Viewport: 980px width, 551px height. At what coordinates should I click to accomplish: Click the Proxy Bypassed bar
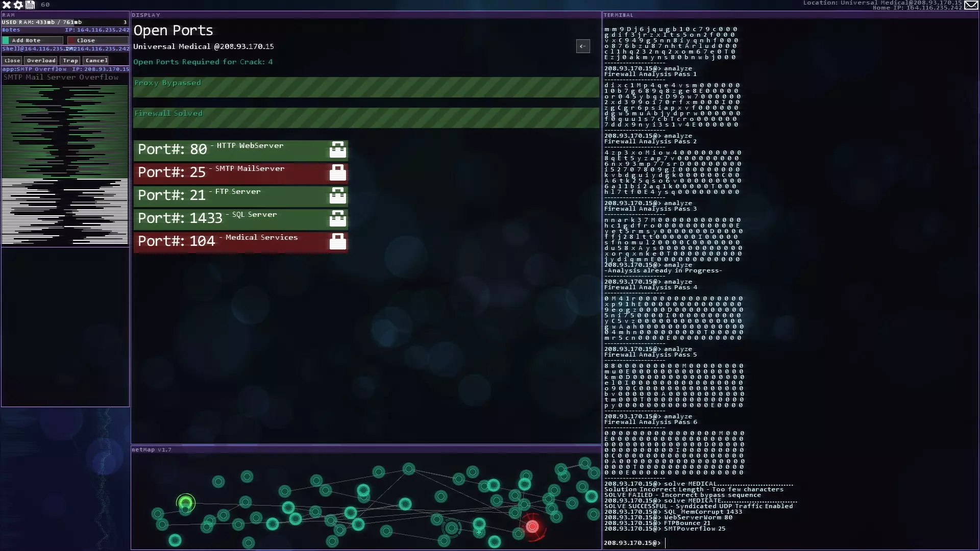click(365, 87)
